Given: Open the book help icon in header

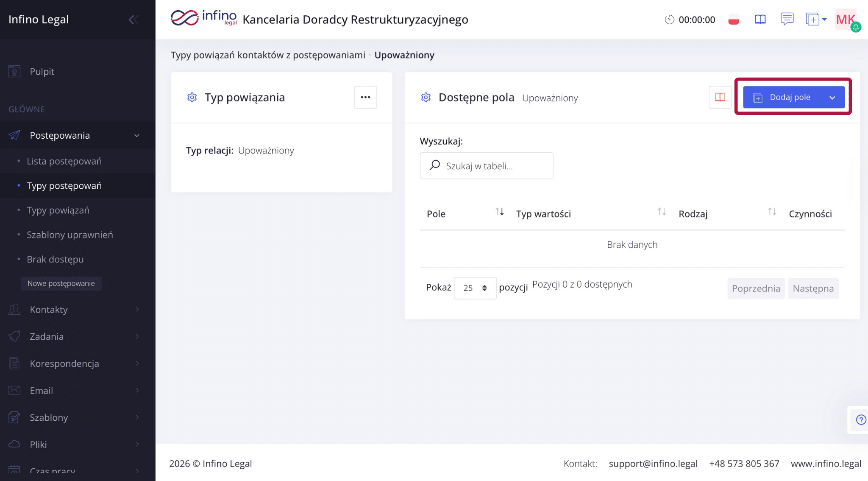Looking at the screenshot, I should pyautogui.click(x=760, y=20).
